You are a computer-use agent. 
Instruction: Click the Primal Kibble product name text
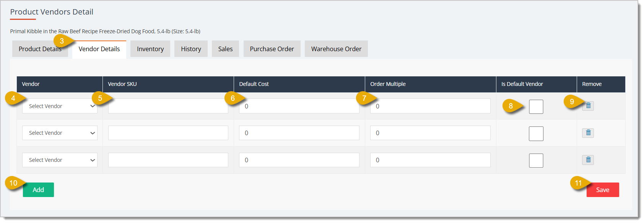point(105,31)
